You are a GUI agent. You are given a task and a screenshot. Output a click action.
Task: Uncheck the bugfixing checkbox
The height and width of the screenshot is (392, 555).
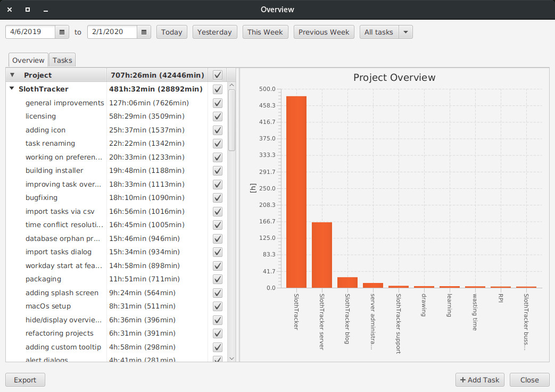(218, 198)
